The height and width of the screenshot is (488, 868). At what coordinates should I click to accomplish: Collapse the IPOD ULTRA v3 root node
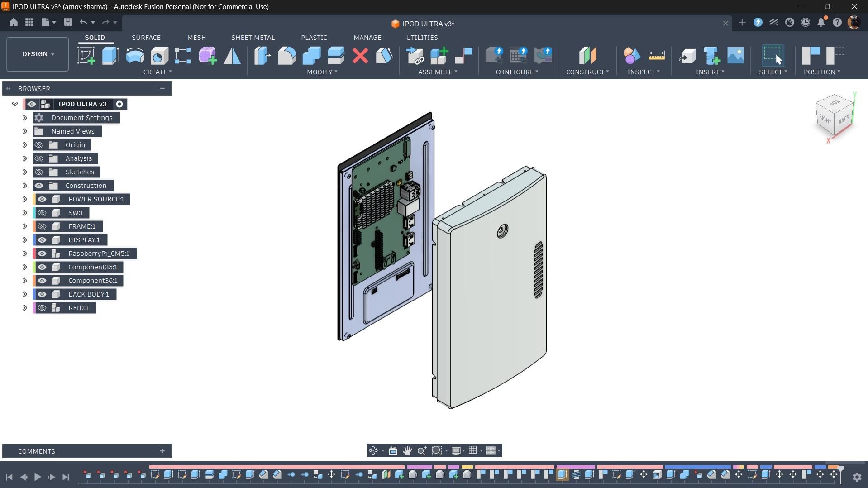(x=15, y=104)
